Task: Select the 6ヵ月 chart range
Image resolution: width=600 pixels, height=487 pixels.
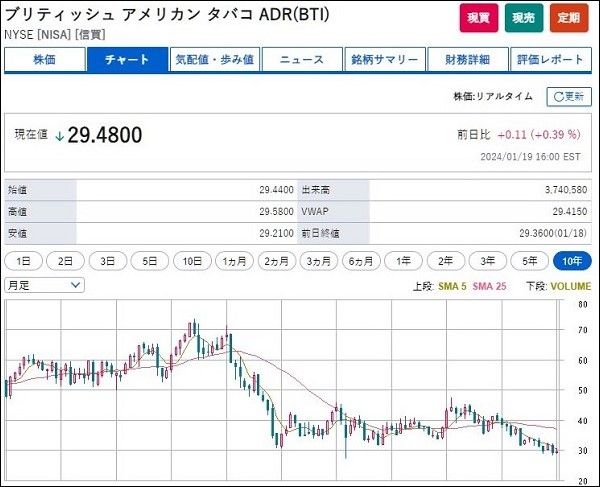Action: [361, 261]
